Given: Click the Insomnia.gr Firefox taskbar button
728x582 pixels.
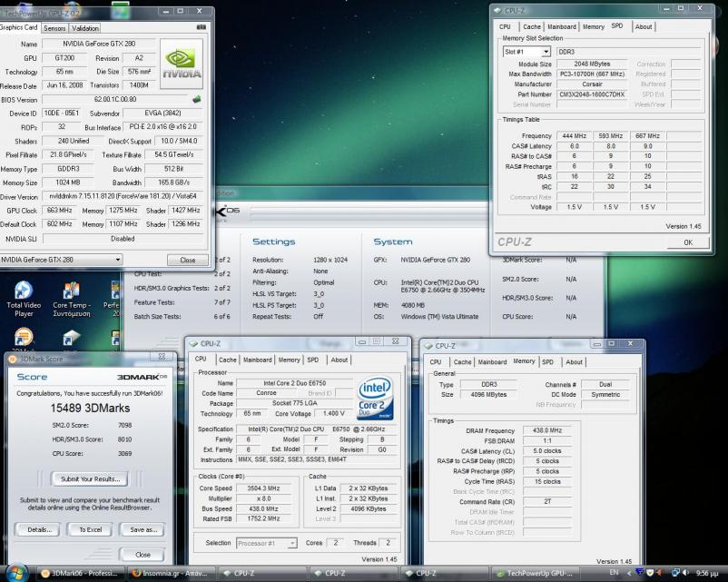Looking at the screenshot, I should click(171, 573).
